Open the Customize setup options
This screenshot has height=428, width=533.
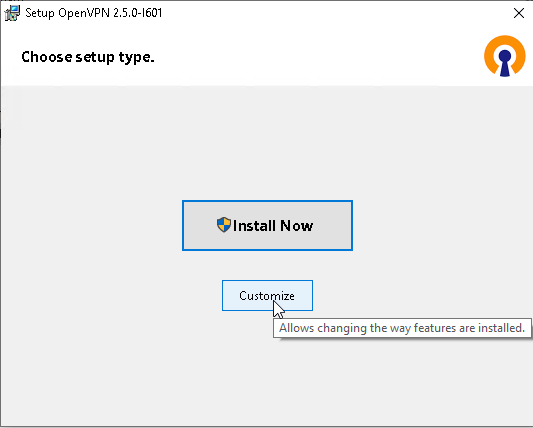click(x=267, y=295)
